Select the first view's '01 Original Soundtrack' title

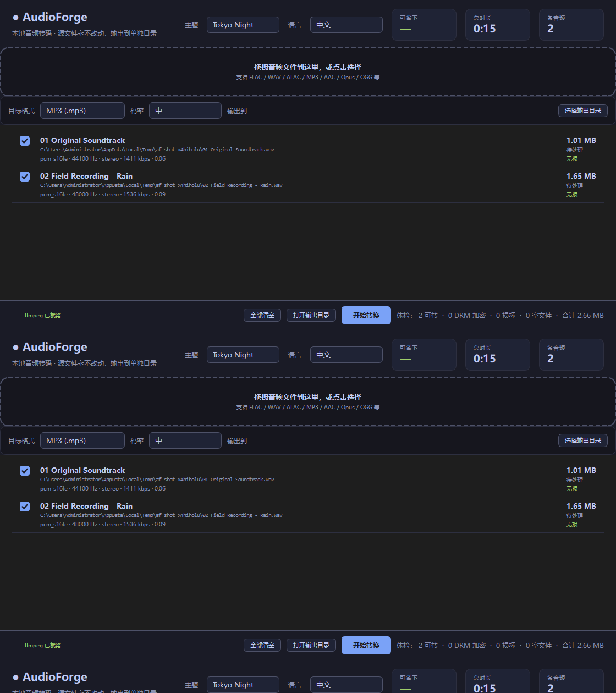[x=82, y=140]
